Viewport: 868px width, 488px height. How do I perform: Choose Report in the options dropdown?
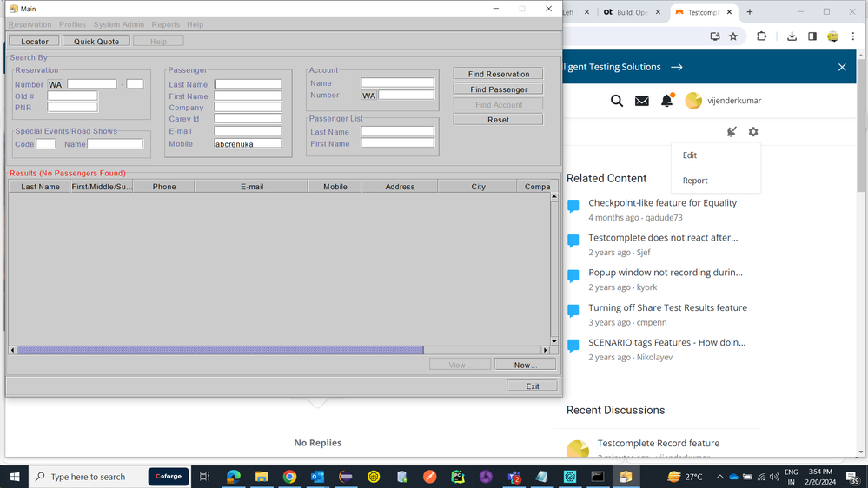[695, 181]
